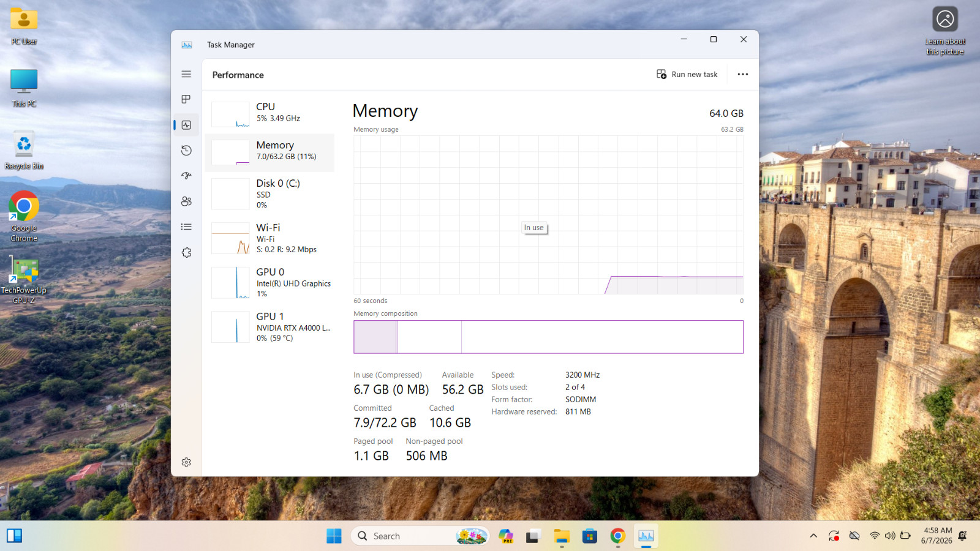Click In use value 6.7 GB (0 MB)
Screen dimensions: 980x551
click(x=391, y=389)
